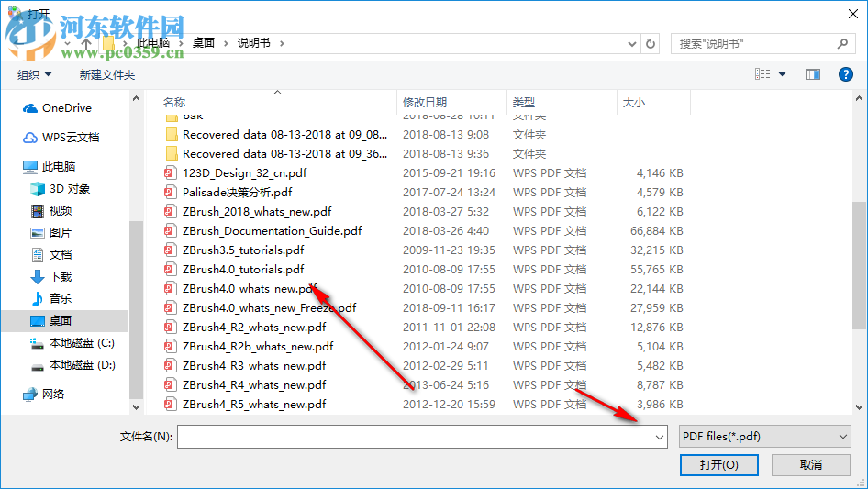Select ZBrush3.5_tutorials.pdf

point(243,250)
